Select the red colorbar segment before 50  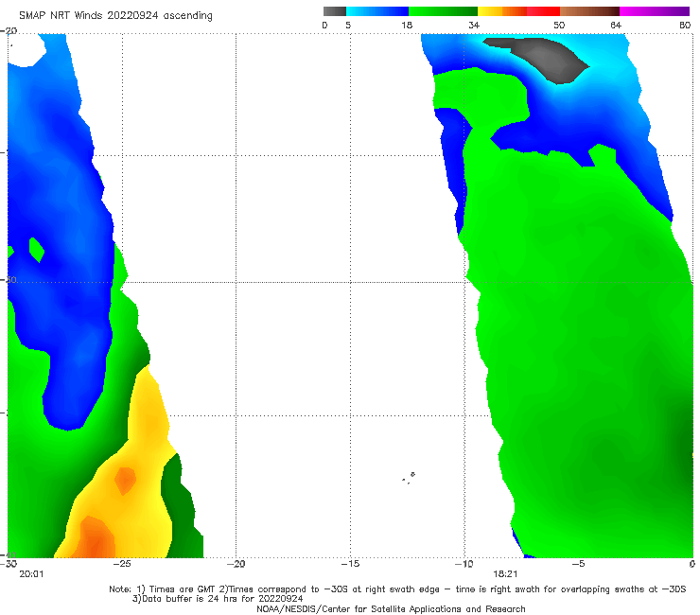tap(543, 11)
